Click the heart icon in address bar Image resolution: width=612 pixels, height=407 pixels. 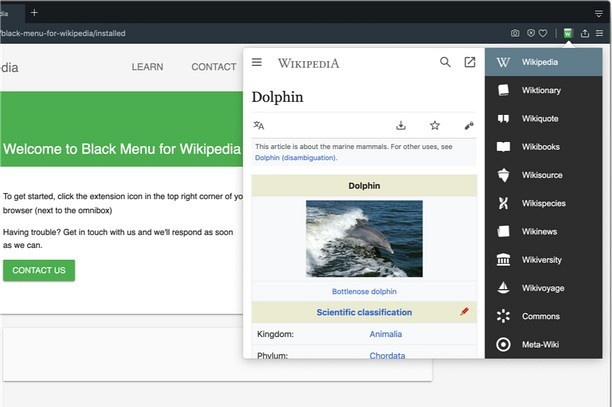click(543, 33)
